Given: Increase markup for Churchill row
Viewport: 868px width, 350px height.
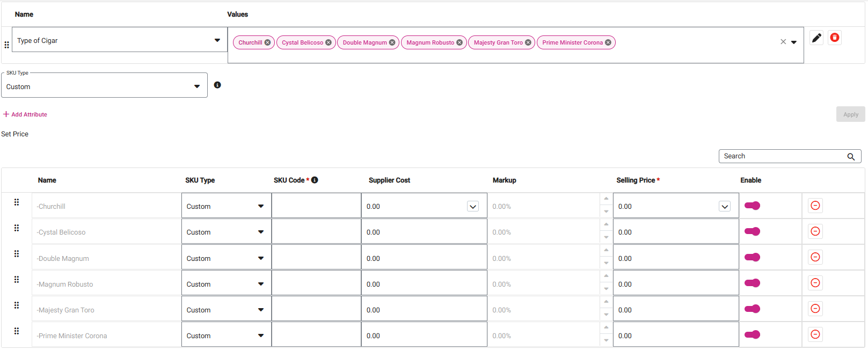Looking at the screenshot, I should point(606,199).
